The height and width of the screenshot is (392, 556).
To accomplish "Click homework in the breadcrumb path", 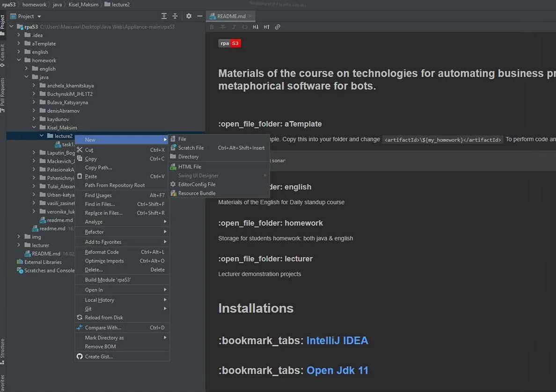I will (34, 5).
